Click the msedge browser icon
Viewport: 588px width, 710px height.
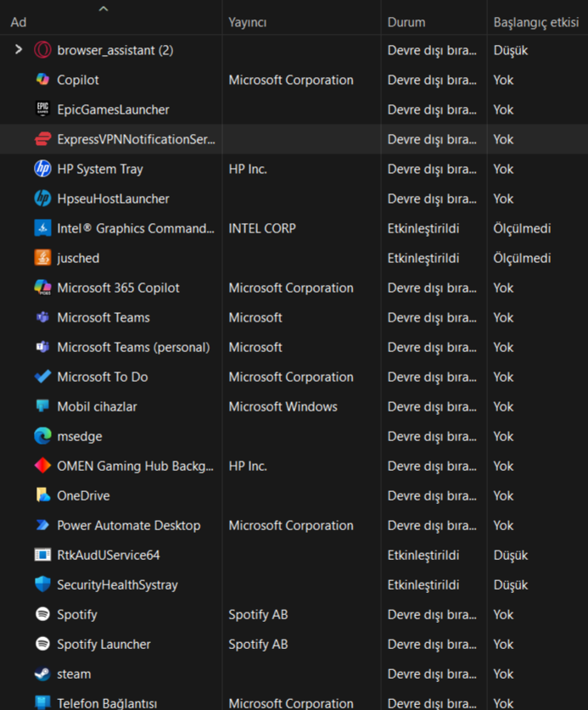click(x=42, y=436)
